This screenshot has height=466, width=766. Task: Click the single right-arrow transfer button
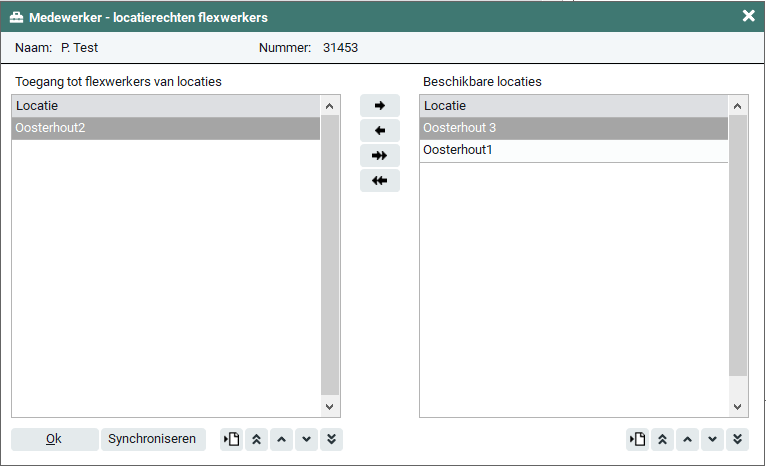379,106
